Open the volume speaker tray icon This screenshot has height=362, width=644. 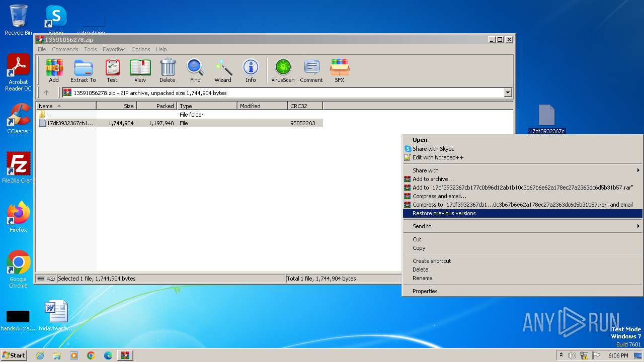[572, 355]
